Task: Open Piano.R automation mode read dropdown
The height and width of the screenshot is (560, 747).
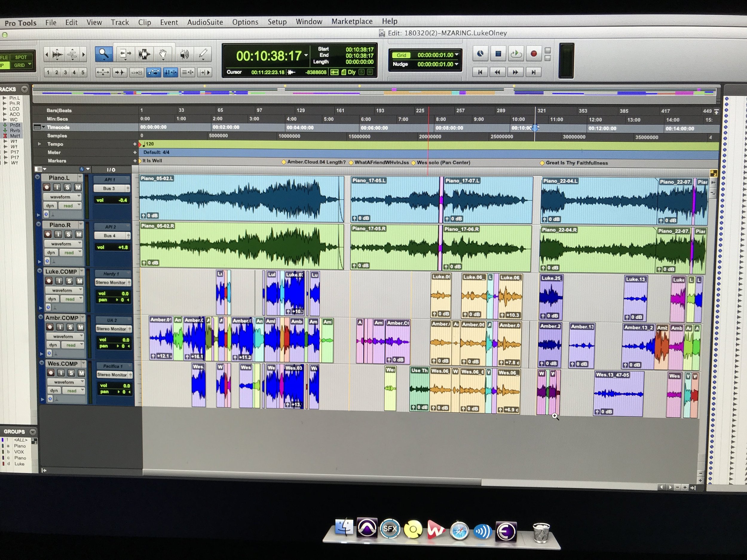Action: tap(71, 252)
